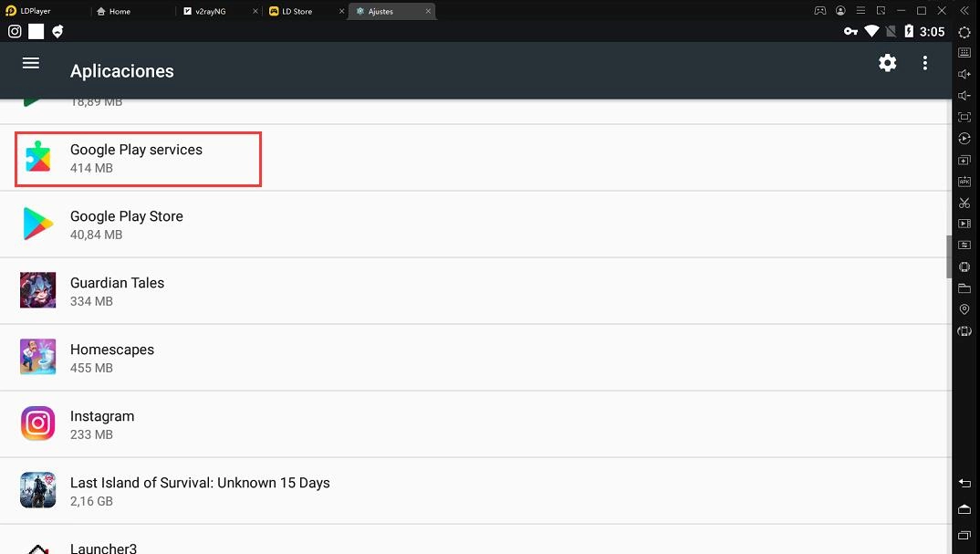Open LDPlayer settings gear in sidebar
This screenshot has width=980, height=554.
tap(964, 32)
